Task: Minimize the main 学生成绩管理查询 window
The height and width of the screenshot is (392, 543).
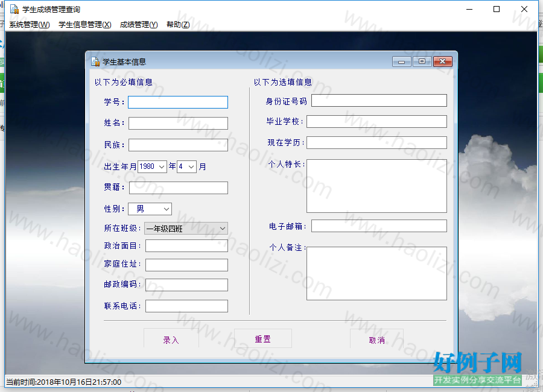Action: pyautogui.click(x=469, y=10)
